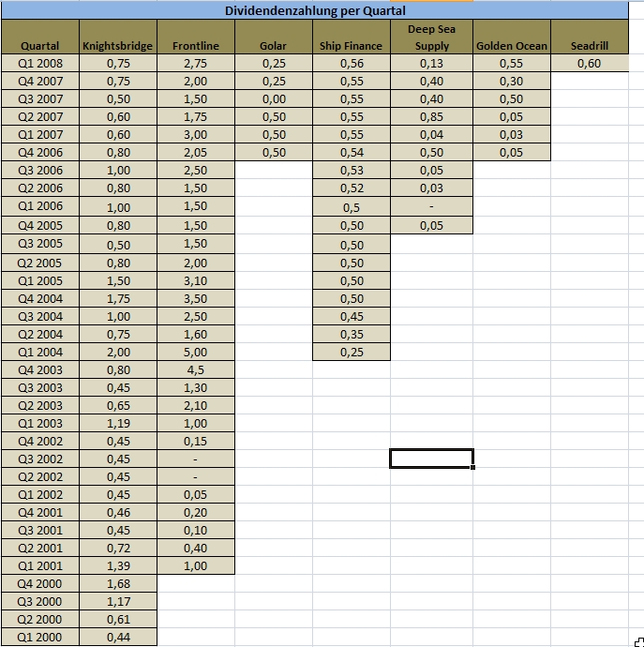644x647 pixels.
Task: Click Knightsbridge value 0,61 in Q2 2000
Action: pos(118,619)
